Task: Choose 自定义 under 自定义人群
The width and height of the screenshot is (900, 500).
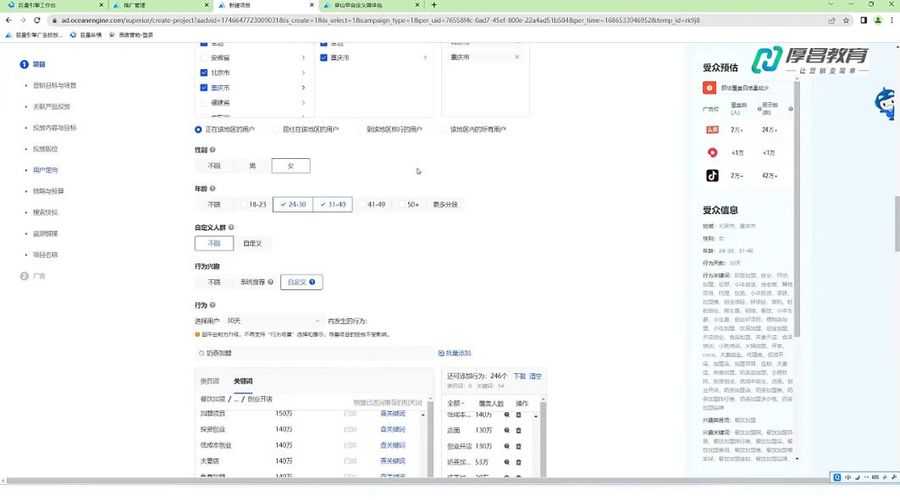Action: (x=253, y=243)
